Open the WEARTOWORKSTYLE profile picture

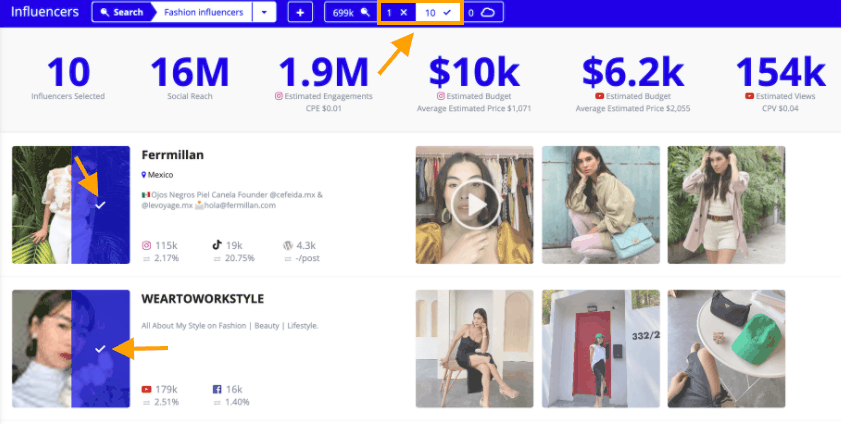pos(71,349)
